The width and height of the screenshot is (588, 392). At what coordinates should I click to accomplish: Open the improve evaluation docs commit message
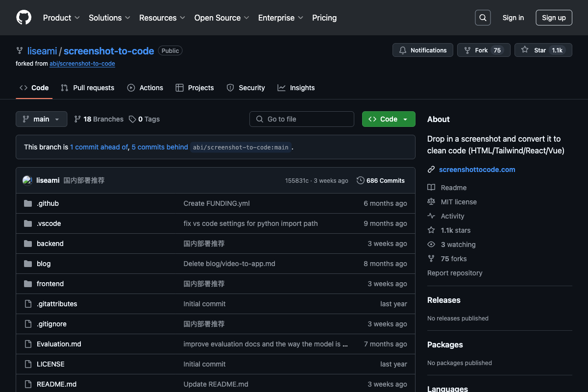(x=266, y=344)
